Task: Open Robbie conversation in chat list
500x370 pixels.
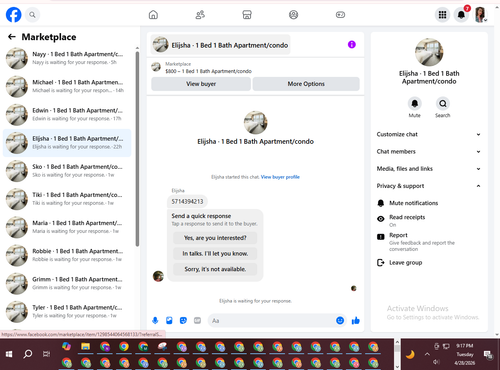Action: (x=67, y=255)
